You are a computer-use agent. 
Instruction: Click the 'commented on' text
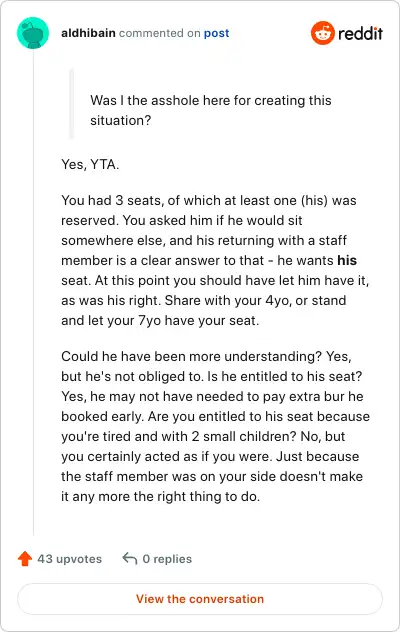[x=159, y=33]
